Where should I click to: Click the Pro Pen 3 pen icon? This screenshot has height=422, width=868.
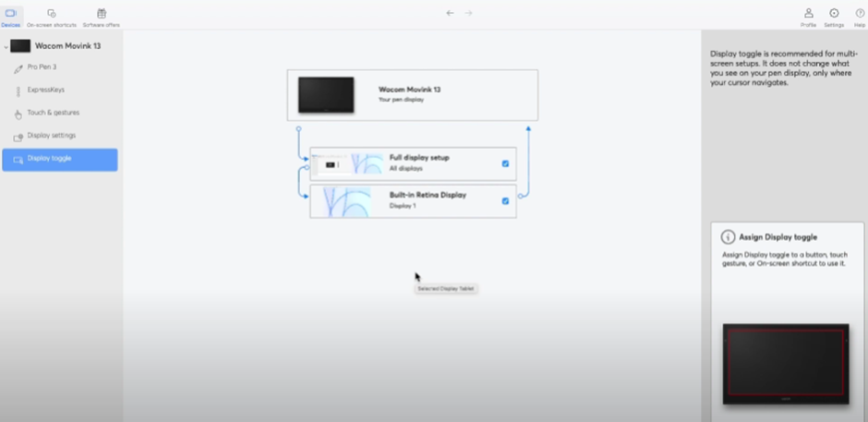click(x=18, y=68)
